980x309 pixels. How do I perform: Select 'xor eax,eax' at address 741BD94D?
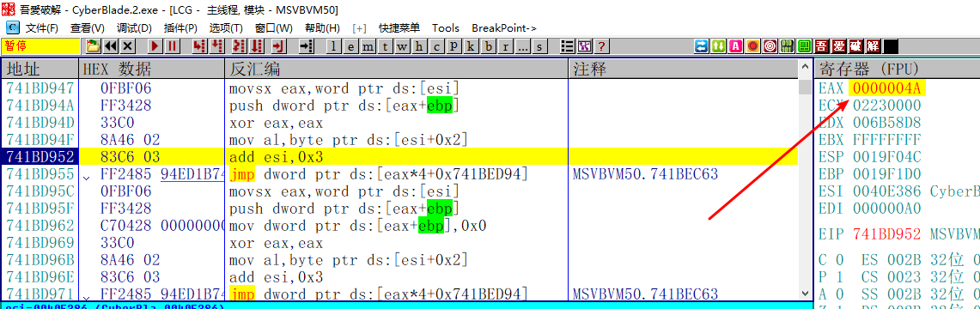click(x=277, y=122)
